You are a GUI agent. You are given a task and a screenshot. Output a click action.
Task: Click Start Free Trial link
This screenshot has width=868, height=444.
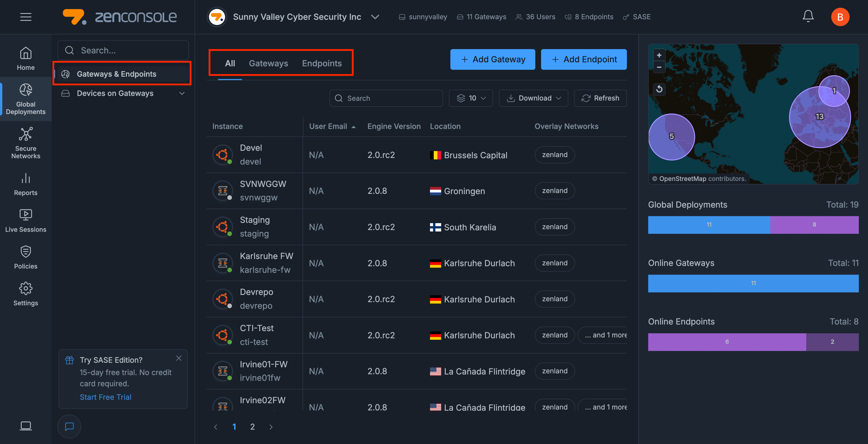pyautogui.click(x=105, y=397)
